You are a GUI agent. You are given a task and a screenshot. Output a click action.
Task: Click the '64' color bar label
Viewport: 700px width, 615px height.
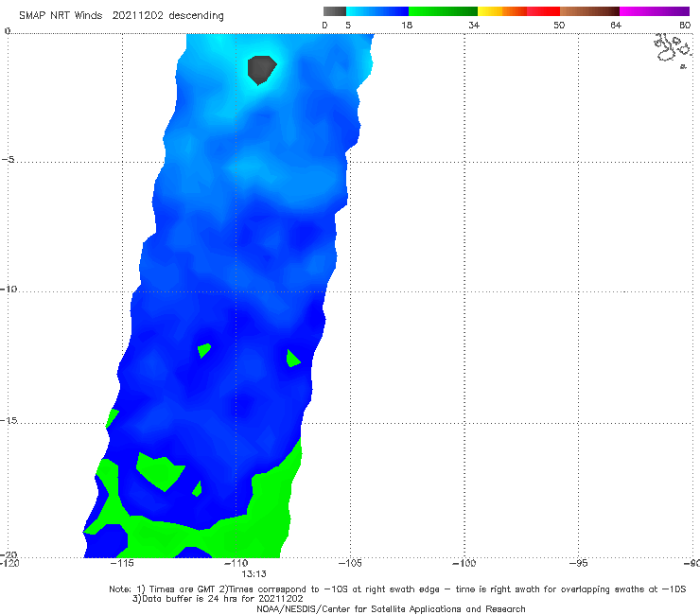coord(616,25)
